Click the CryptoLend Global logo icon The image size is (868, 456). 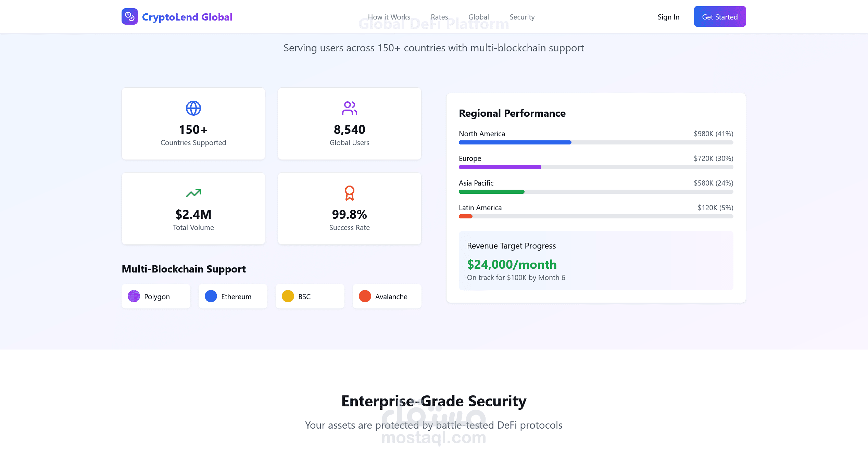pyautogui.click(x=130, y=16)
